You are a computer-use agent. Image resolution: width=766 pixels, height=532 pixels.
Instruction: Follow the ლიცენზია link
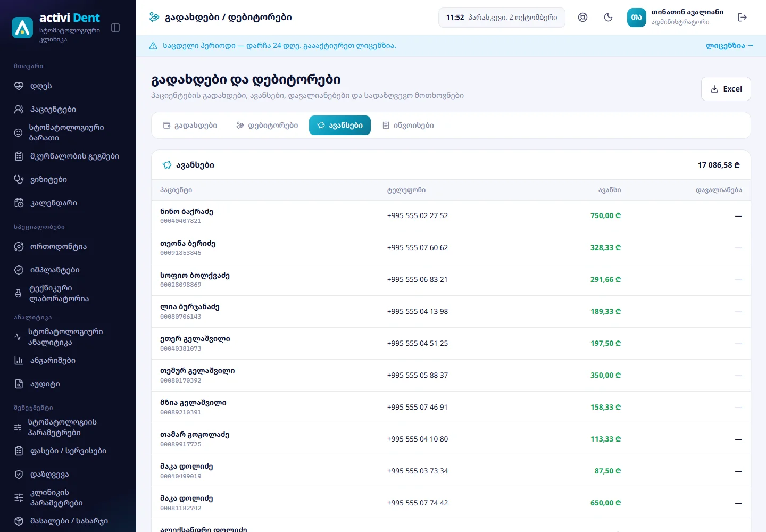coord(729,46)
